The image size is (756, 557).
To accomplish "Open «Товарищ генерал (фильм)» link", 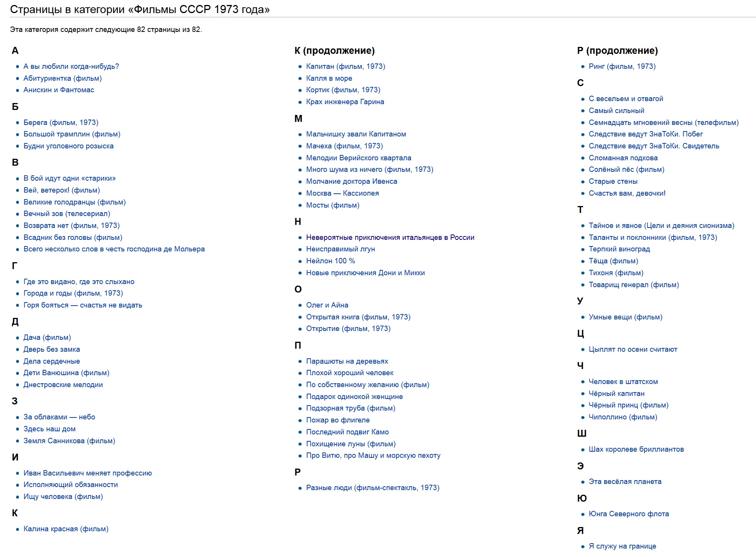I will point(634,285).
